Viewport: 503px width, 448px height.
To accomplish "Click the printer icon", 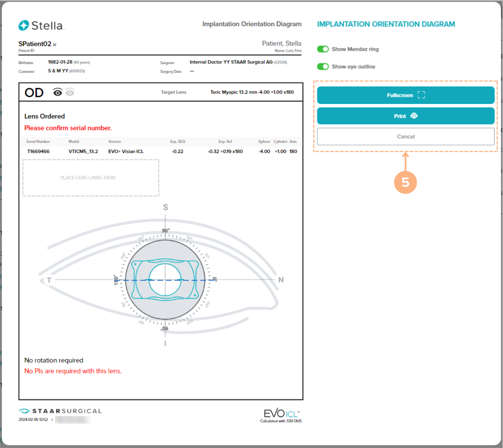I will click(x=414, y=116).
